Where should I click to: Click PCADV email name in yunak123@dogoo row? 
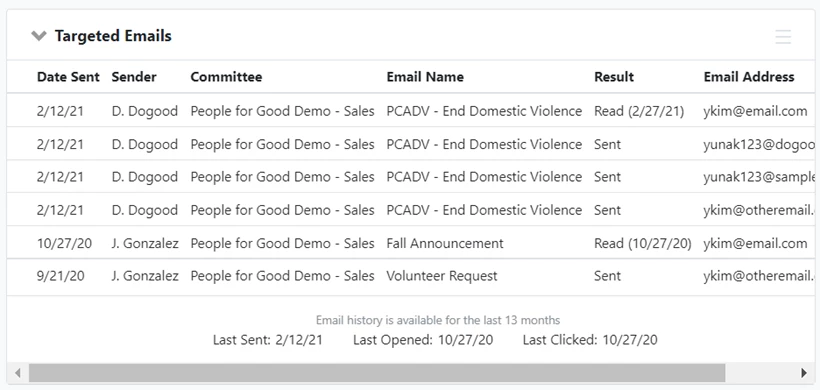[x=484, y=144]
